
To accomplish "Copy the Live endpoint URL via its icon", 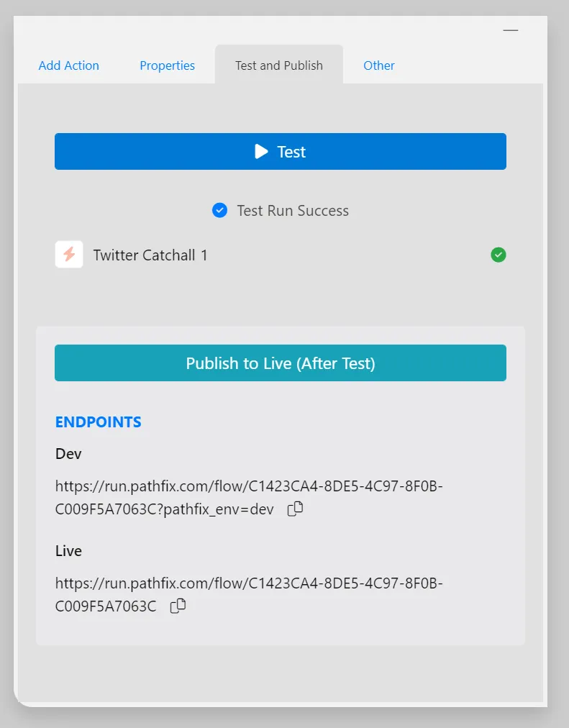I will tap(178, 606).
